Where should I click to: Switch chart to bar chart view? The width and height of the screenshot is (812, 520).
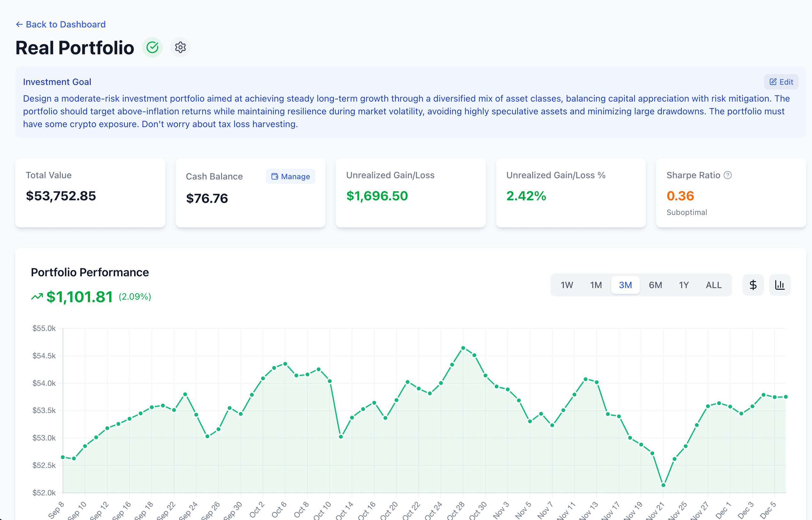click(x=780, y=285)
